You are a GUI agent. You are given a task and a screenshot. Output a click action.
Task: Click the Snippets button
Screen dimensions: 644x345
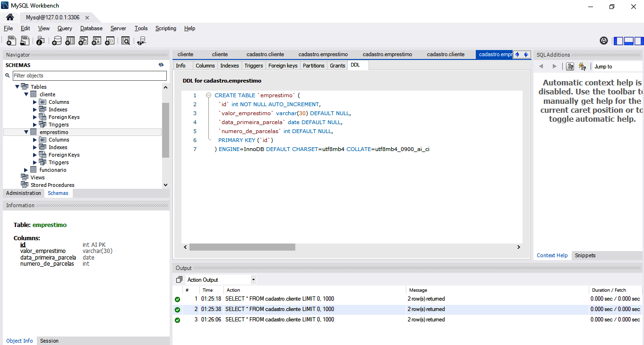coord(585,255)
